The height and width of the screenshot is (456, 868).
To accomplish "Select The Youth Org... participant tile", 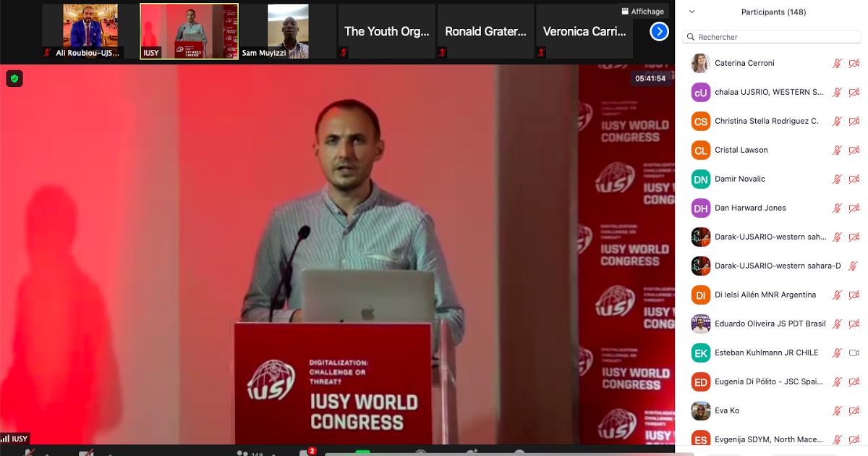I will point(387,31).
